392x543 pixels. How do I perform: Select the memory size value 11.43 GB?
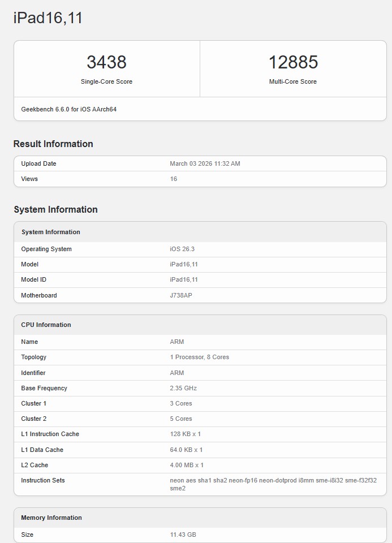183,535
